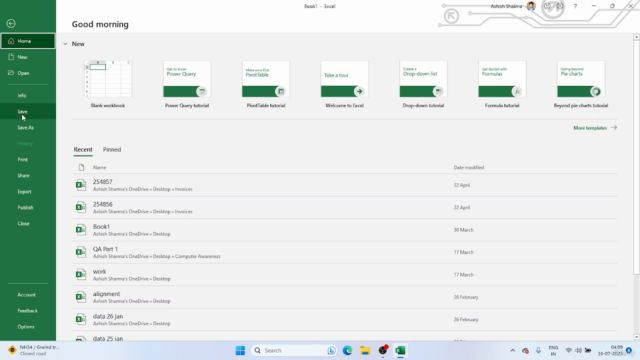
Task: Open recent file 254856
Action: coord(344,208)
